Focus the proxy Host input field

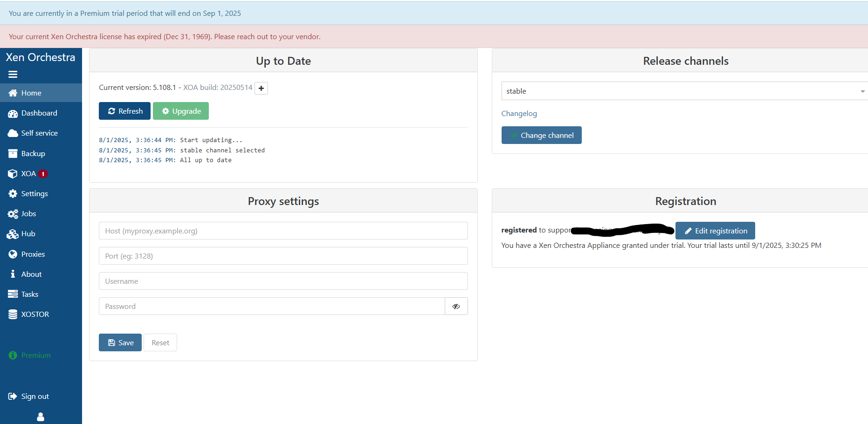[283, 231]
